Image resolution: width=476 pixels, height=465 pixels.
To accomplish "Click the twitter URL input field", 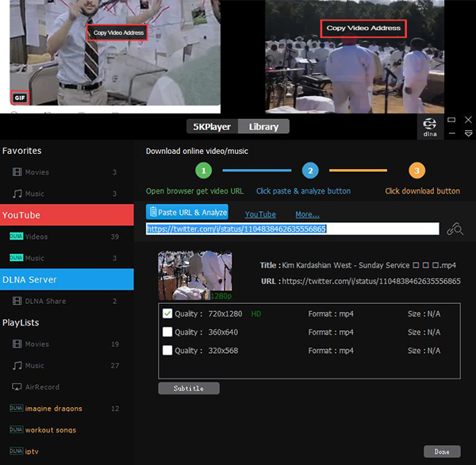I will [x=292, y=229].
